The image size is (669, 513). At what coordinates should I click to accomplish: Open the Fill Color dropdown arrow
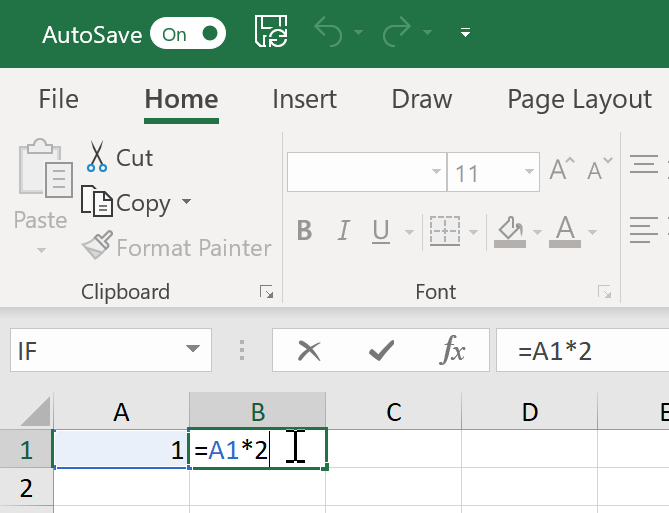pyautogui.click(x=538, y=232)
